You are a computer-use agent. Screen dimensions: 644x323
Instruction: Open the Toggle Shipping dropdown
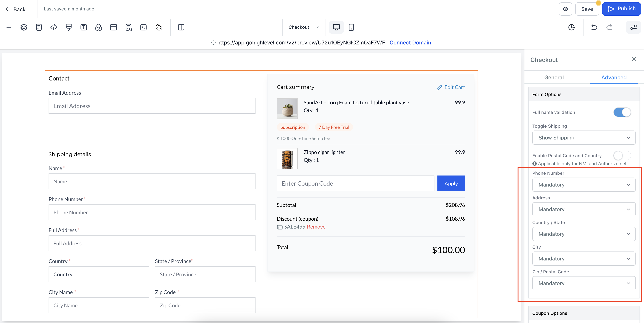pyautogui.click(x=584, y=138)
